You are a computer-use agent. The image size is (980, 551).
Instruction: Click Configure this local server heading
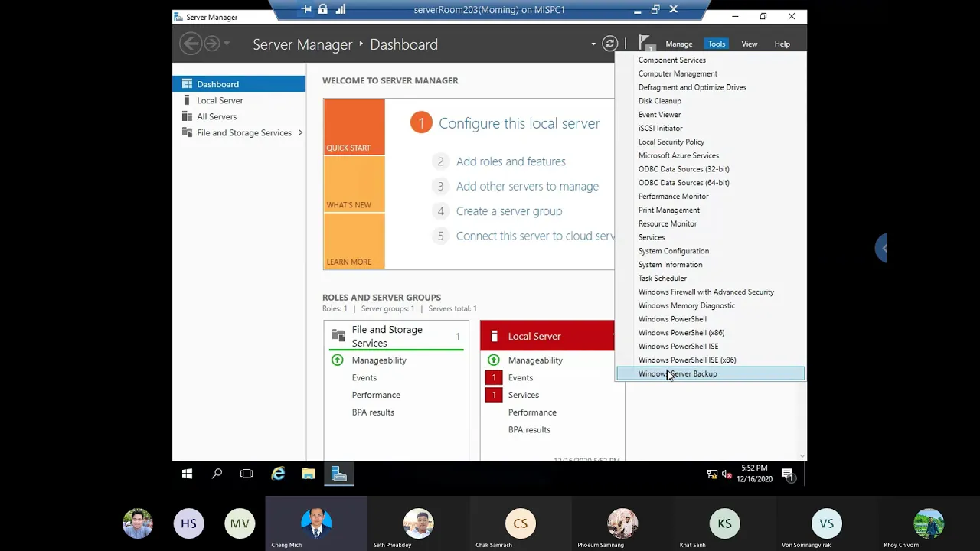point(519,123)
